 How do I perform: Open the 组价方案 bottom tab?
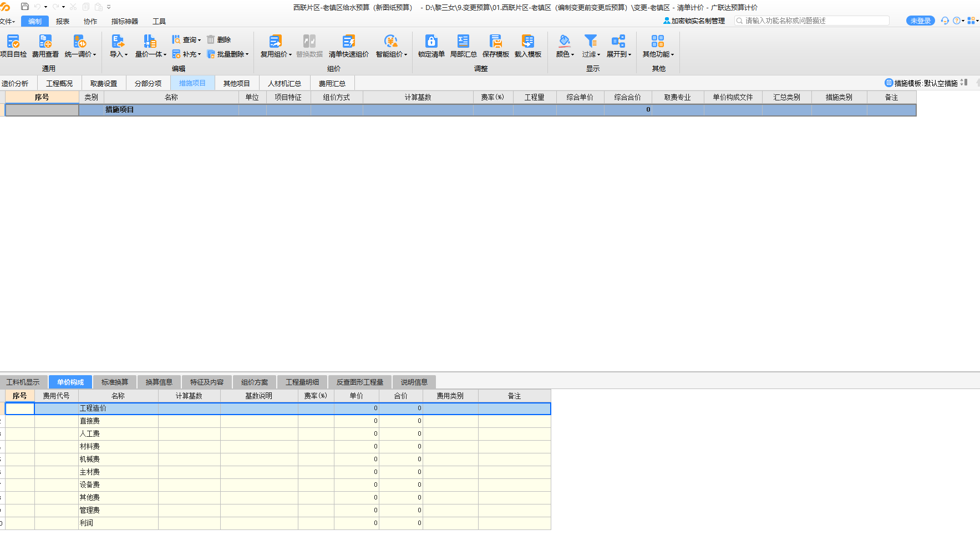[x=255, y=382]
